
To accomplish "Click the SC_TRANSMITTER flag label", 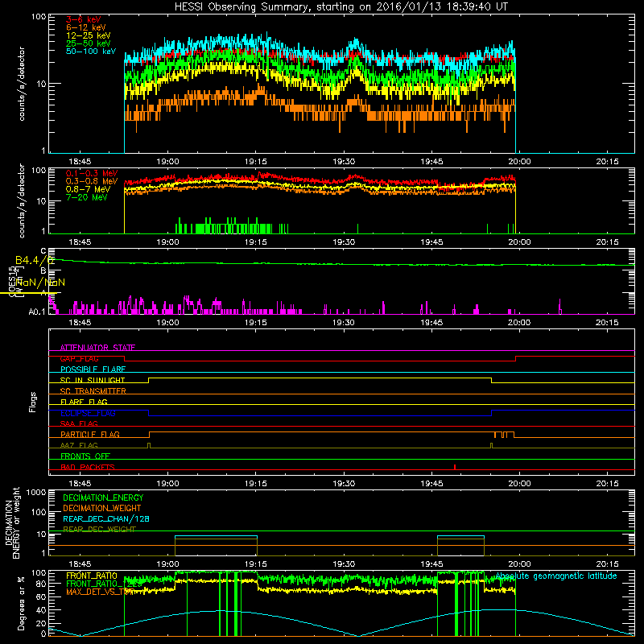I will tap(93, 391).
